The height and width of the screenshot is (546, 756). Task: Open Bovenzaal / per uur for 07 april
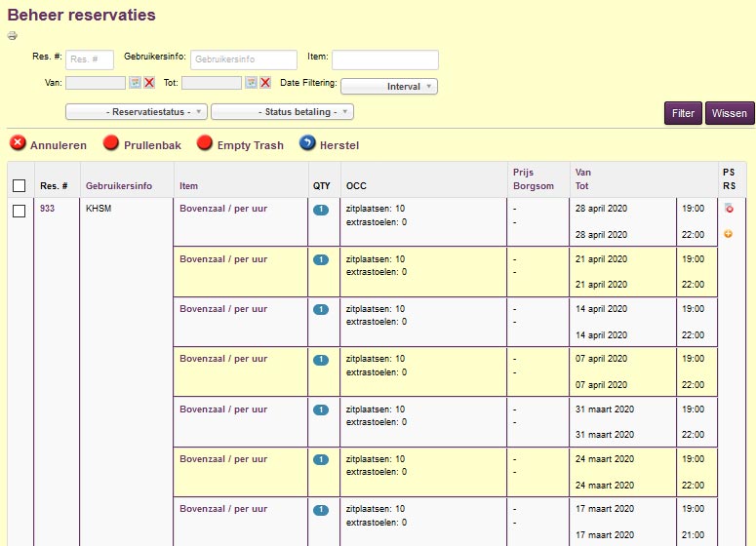(223, 359)
